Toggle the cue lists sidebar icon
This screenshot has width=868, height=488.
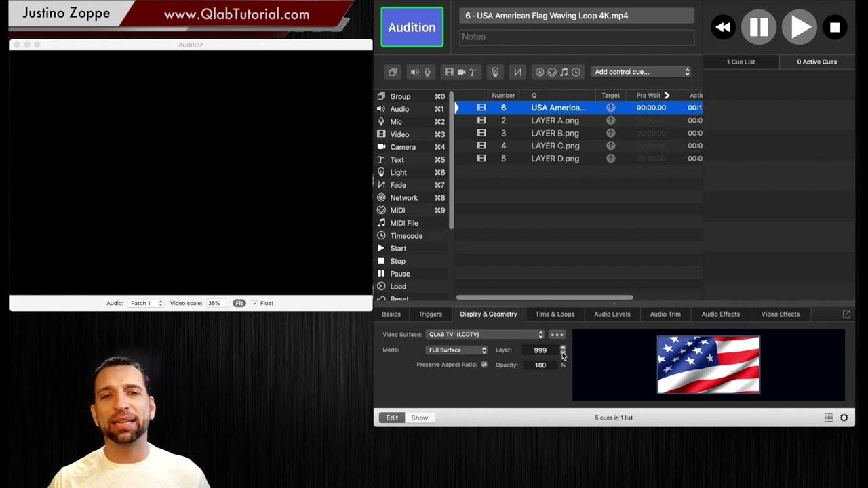click(x=829, y=418)
